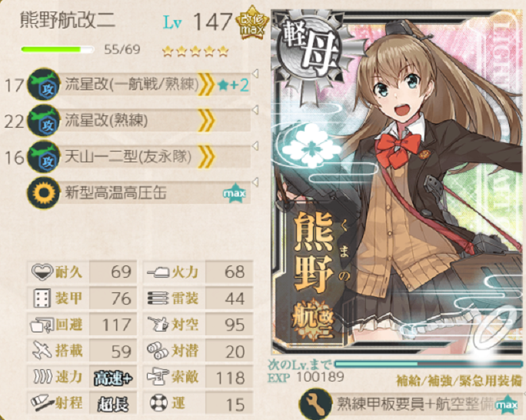Click the boiler icon for 新型高温高圧缶
Screen dimensions: 526x420
click(44, 192)
